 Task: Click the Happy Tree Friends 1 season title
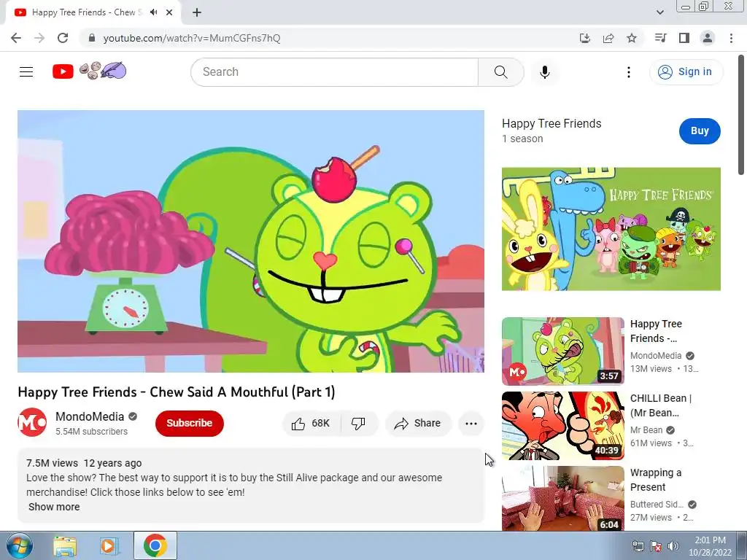pos(551,124)
